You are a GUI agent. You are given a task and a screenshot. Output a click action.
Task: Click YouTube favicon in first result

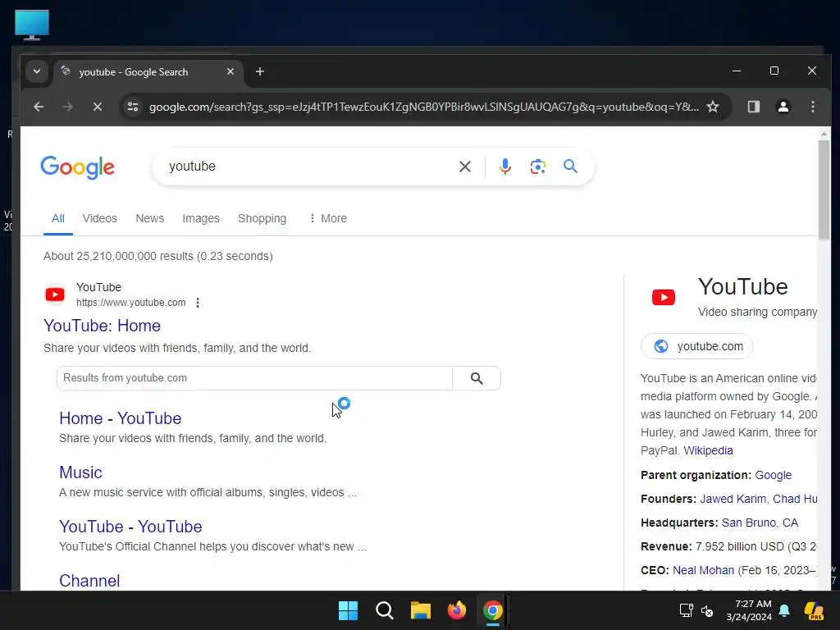55,294
